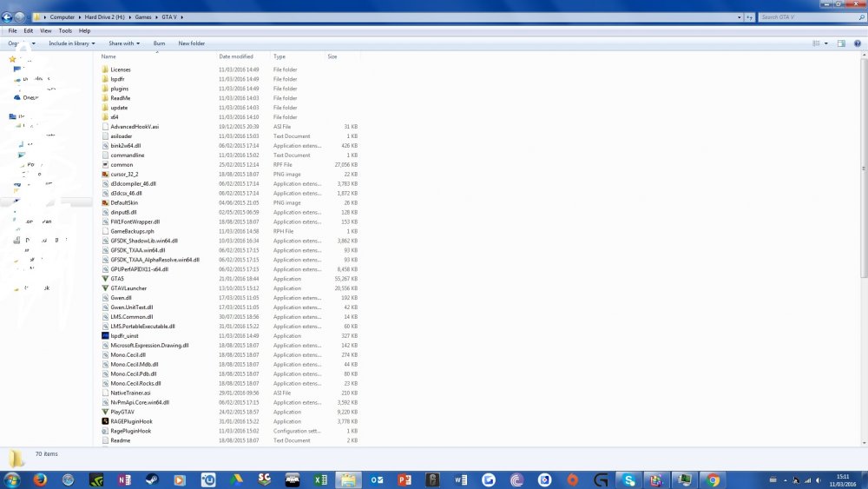This screenshot has width=868, height=489.
Task: Open Skype from the taskbar
Action: pos(628,479)
